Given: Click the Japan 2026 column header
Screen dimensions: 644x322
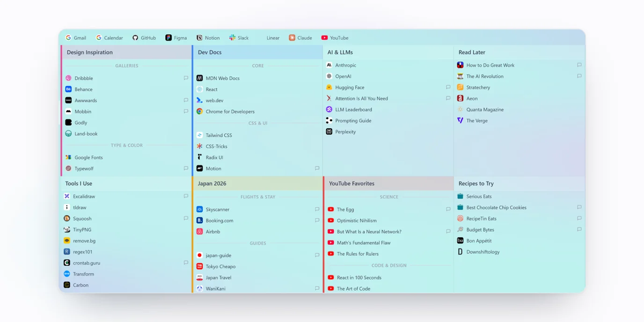Looking at the screenshot, I should click(x=257, y=183).
